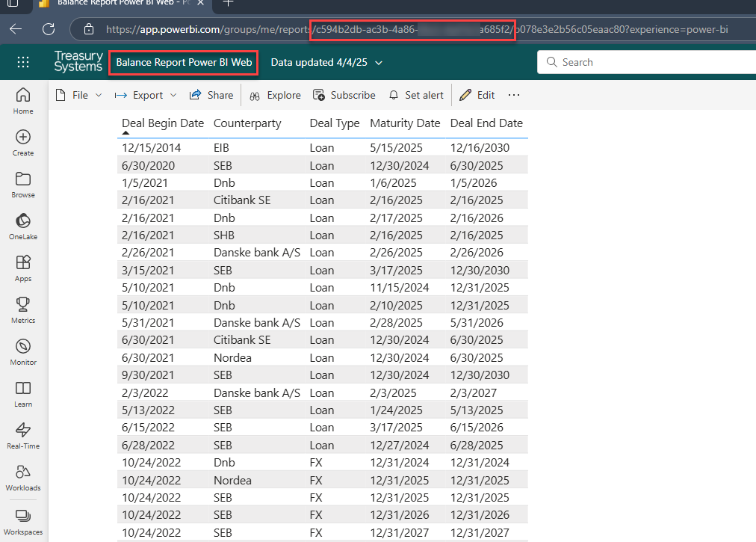The height and width of the screenshot is (542, 756).
Task: Click the 12/27/2024 maturity date cell
Action: (399, 445)
